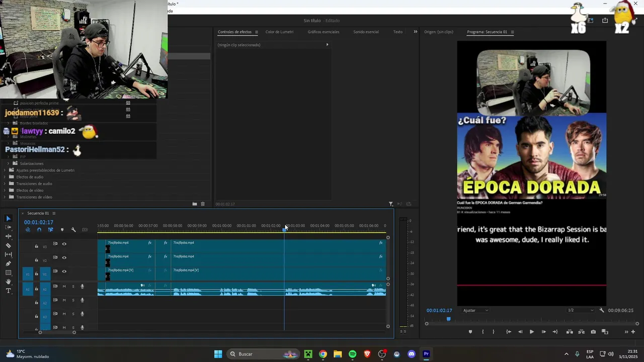The width and height of the screenshot is (644, 362).
Task: Expand Program monitor extra buttons chevron
Action: pyautogui.click(x=626, y=332)
